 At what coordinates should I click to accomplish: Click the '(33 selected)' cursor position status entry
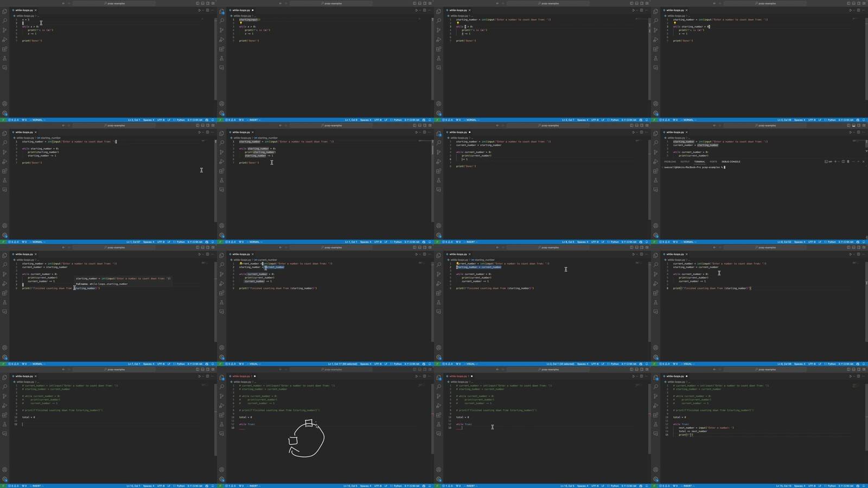(x=560, y=364)
